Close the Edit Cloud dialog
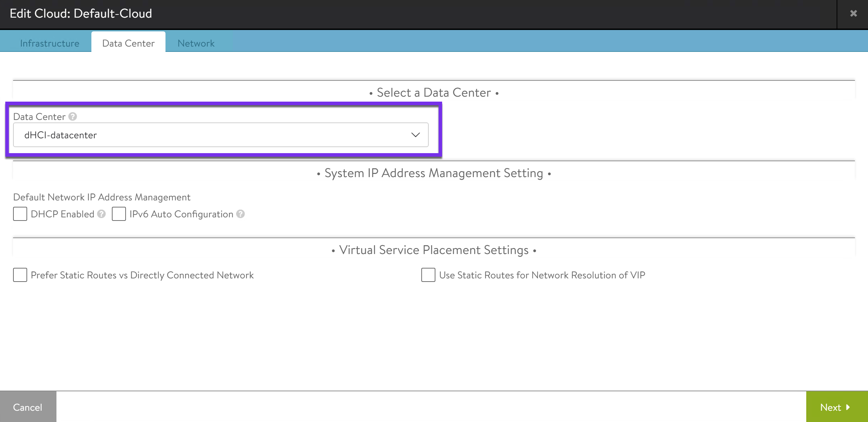Viewport: 868px width, 422px height. (x=853, y=13)
